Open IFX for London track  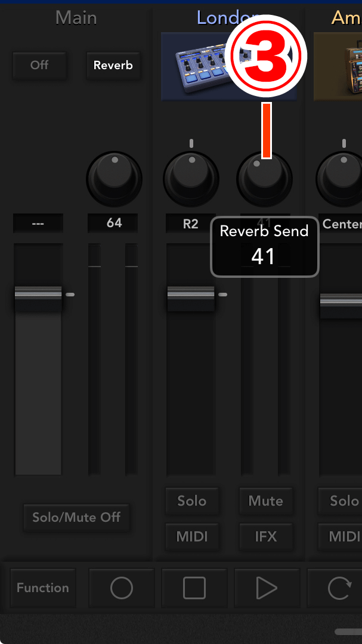pyautogui.click(x=266, y=537)
